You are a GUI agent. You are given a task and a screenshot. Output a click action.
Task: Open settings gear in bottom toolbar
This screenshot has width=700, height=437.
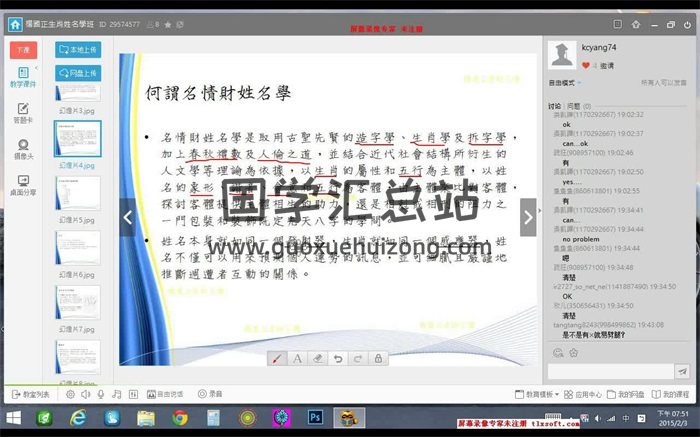[x=70, y=394]
